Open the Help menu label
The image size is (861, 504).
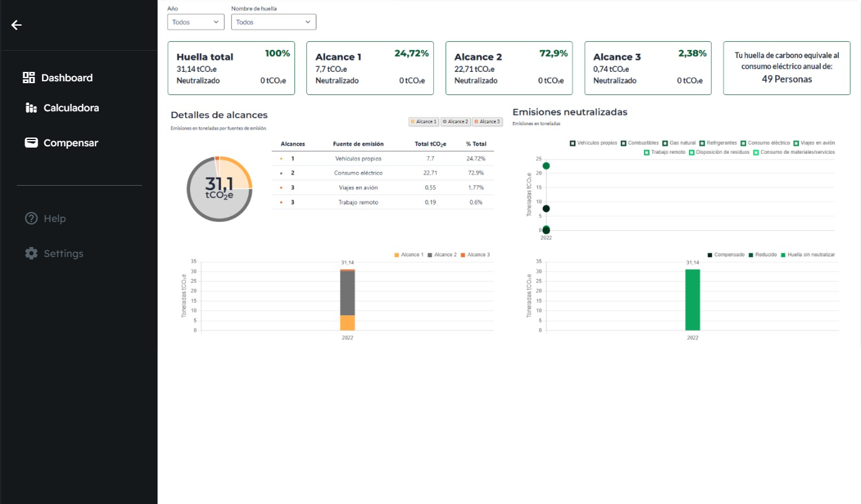coord(55,218)
